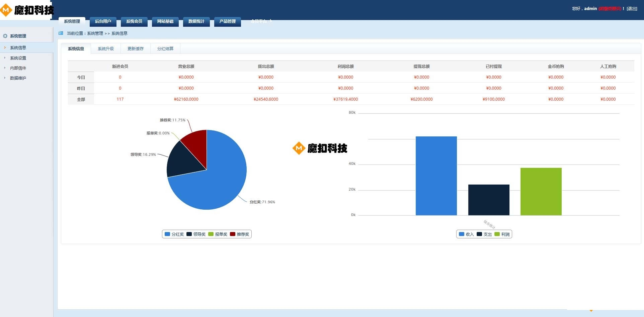644x317 pixels.
Task: Toggle 领导奖 series in pie legend
Action: [x=196, y=234]
